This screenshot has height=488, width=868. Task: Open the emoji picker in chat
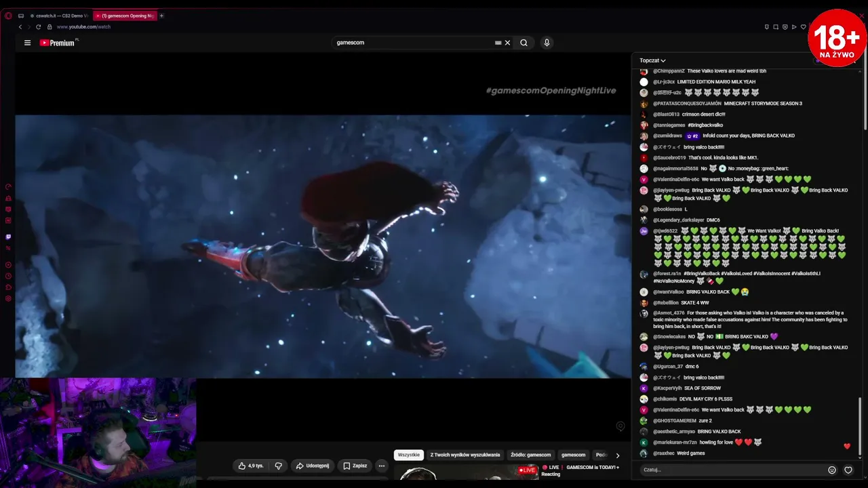point(832,470)
